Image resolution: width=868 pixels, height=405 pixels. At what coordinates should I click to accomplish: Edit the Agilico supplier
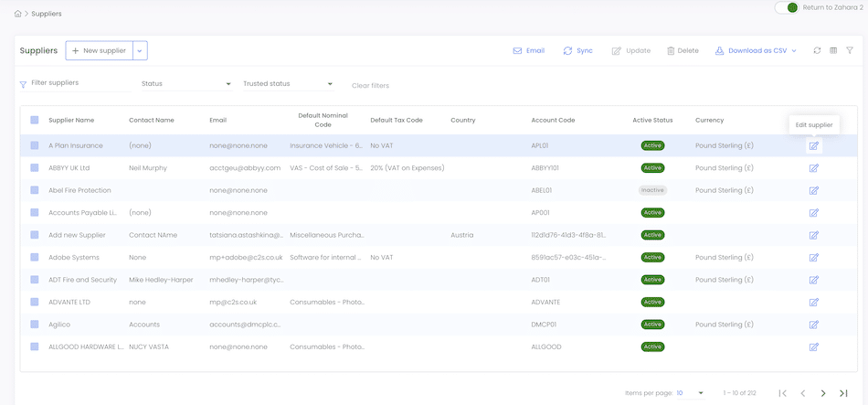814,325
